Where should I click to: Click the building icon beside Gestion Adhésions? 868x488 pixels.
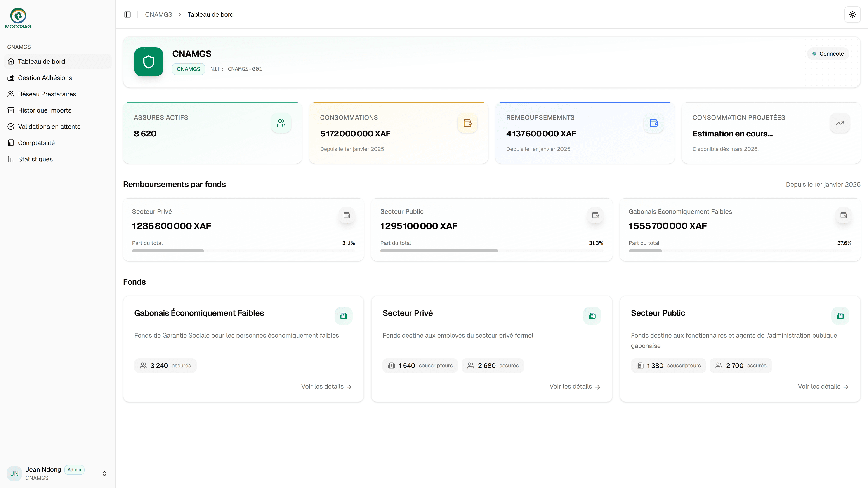click(11, 78)
